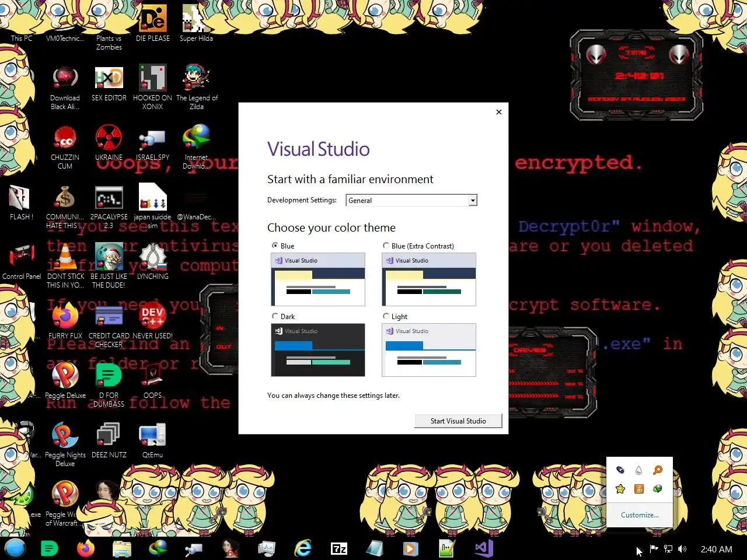The image size is (747, 560).
Task: Select the DEEZ NUTZ desktop icon
Action: click(x=109, y=441)
